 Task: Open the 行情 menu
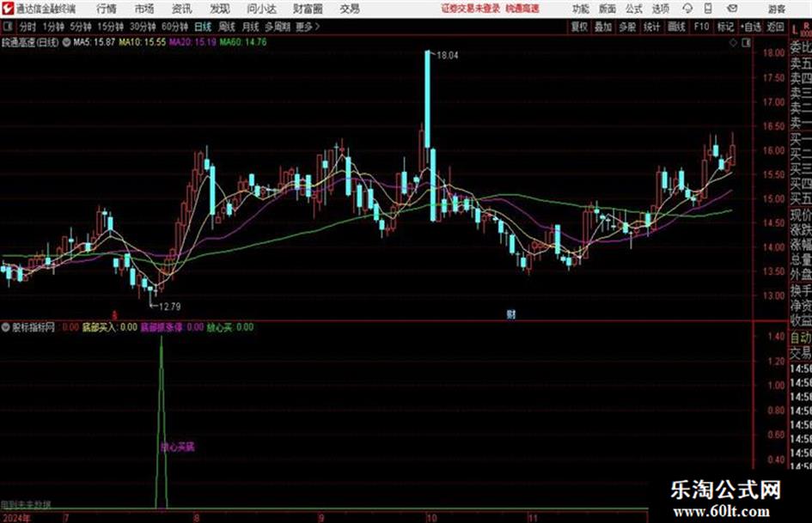pyautogui.click(x=107, y=9)
